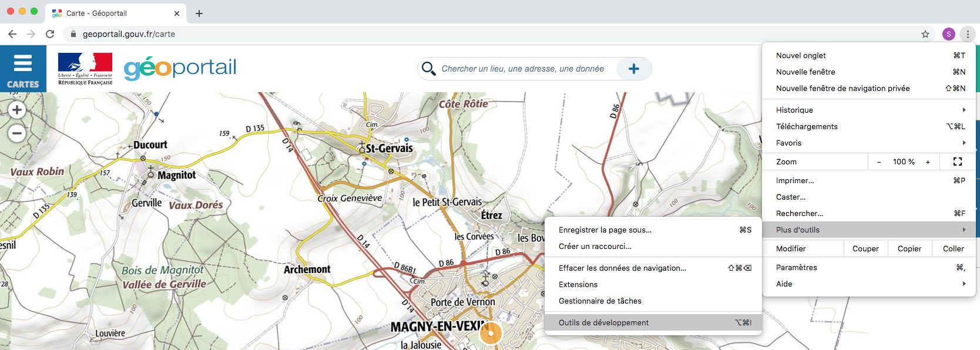Expand the Historique submenu
The image size is (980, 350).
pos(869,110)
